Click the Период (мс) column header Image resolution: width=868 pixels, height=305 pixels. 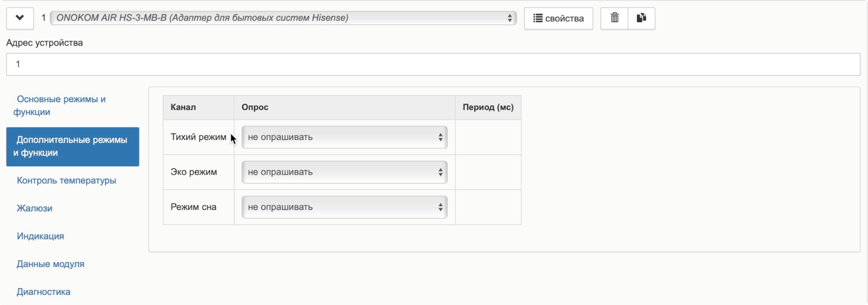(487, 107)
